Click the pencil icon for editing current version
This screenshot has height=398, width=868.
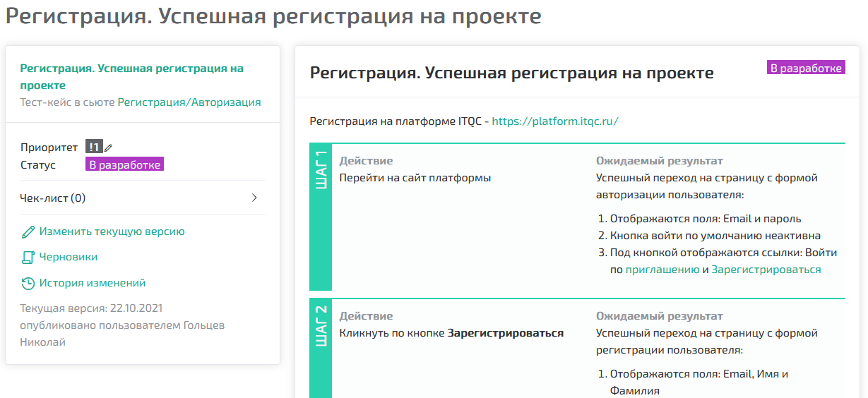pyautogui.click(x=28, y=231)
